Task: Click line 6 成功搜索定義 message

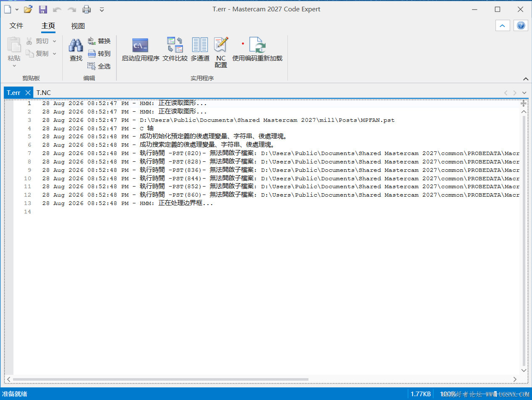Action: click(158, 145)
